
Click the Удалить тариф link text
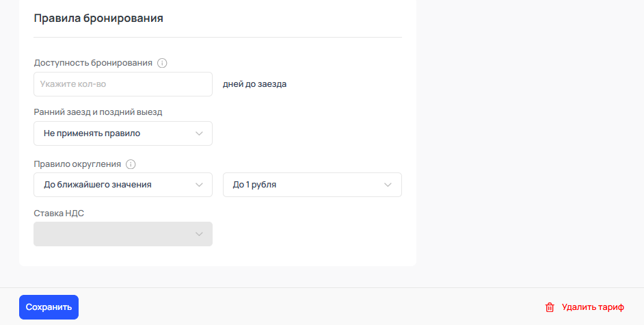click(x=593, y=307)
